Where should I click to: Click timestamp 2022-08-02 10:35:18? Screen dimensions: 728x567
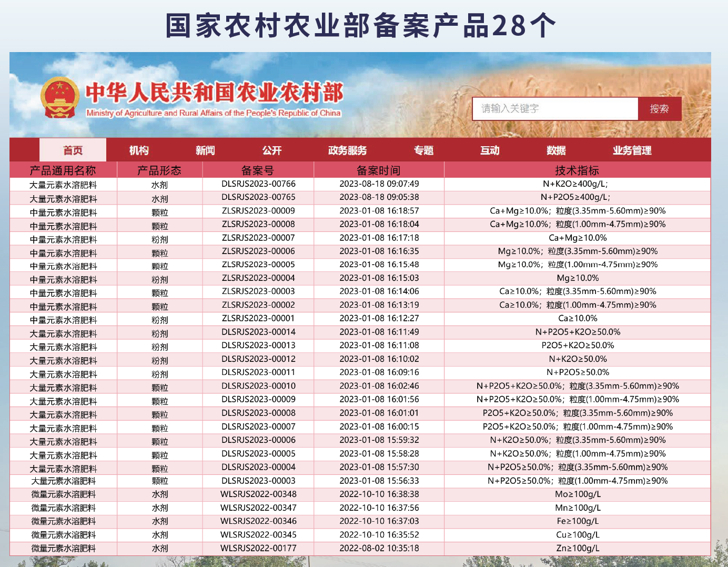(379, 548)
